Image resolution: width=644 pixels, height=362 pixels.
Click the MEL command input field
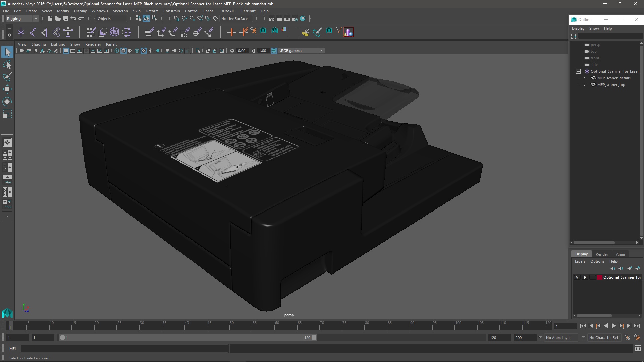(124, 349)
